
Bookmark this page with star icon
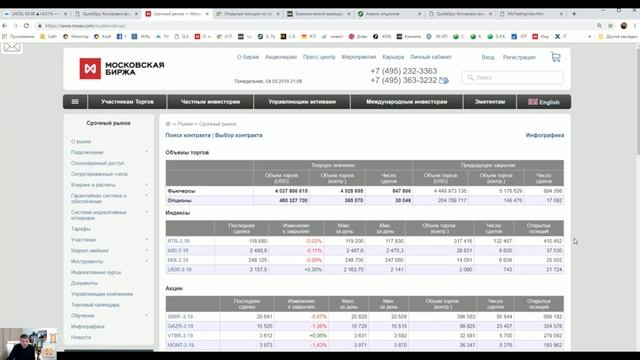[x=610, y=25]
